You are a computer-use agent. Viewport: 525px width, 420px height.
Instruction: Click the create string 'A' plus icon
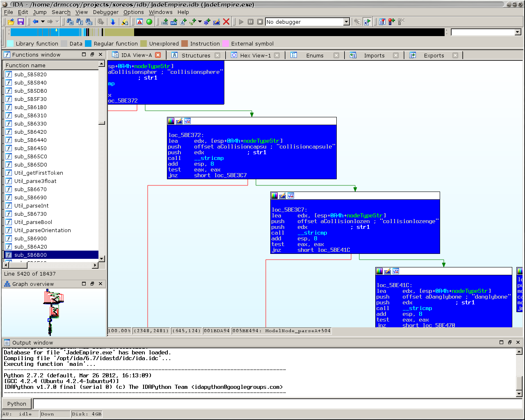(x=183, y=22)
